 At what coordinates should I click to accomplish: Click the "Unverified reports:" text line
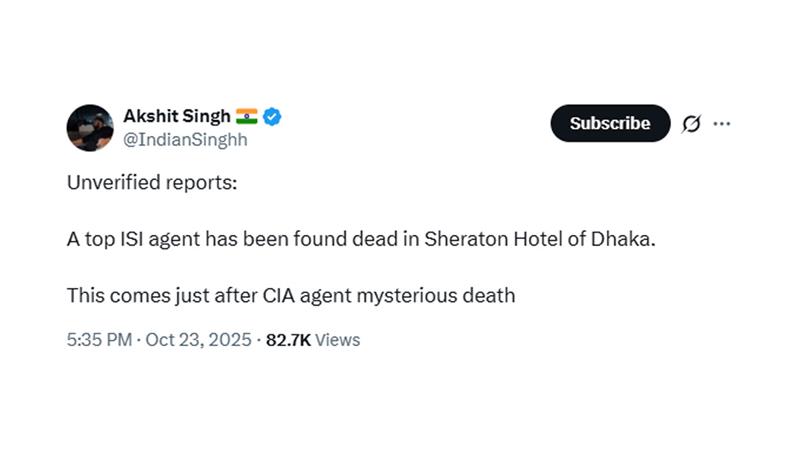pyautogui.click(x=152, y=184)
